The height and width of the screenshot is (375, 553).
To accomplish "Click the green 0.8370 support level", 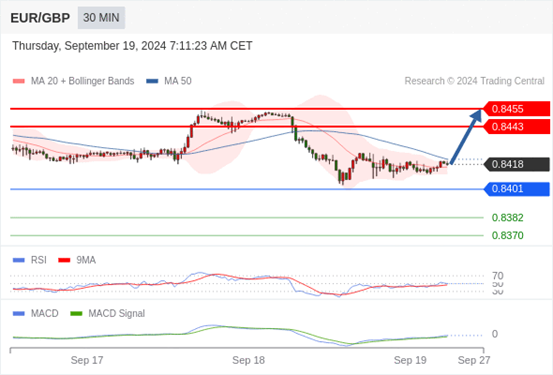I will [508, 235].
